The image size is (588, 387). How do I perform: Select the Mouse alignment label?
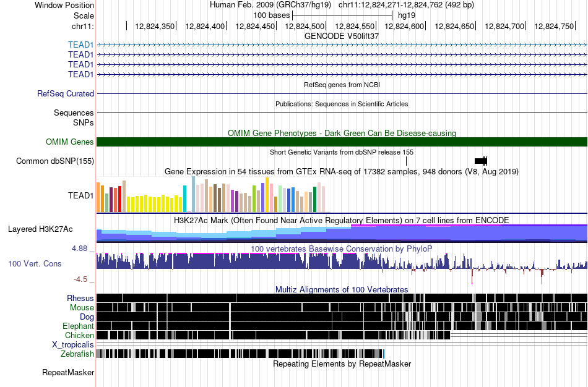tap(82, 308)
